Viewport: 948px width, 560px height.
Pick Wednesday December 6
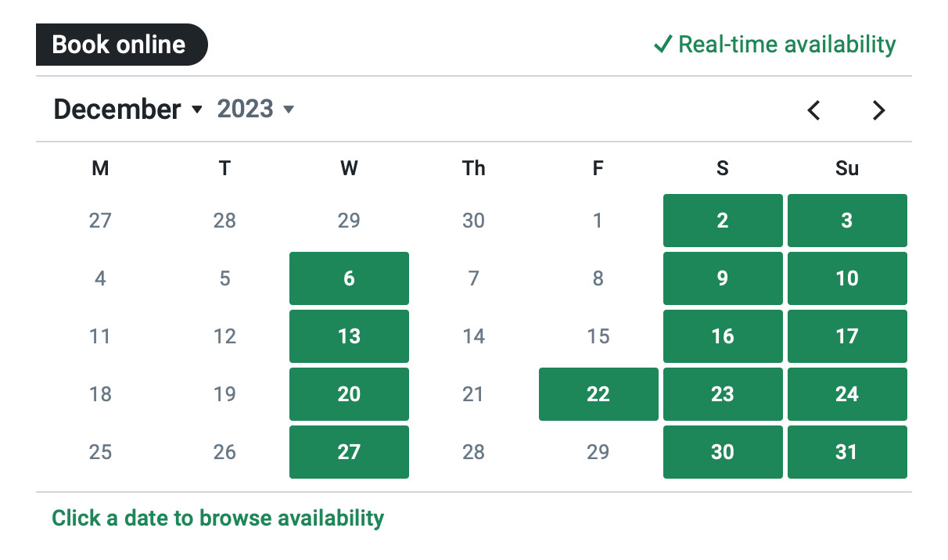tap(349, 278)
